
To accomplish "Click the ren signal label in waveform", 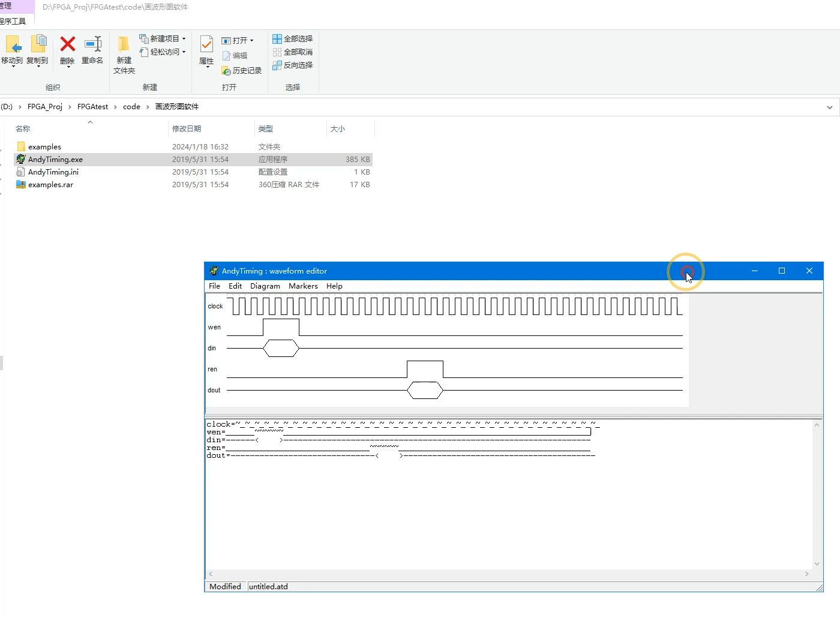I will 212,370.
